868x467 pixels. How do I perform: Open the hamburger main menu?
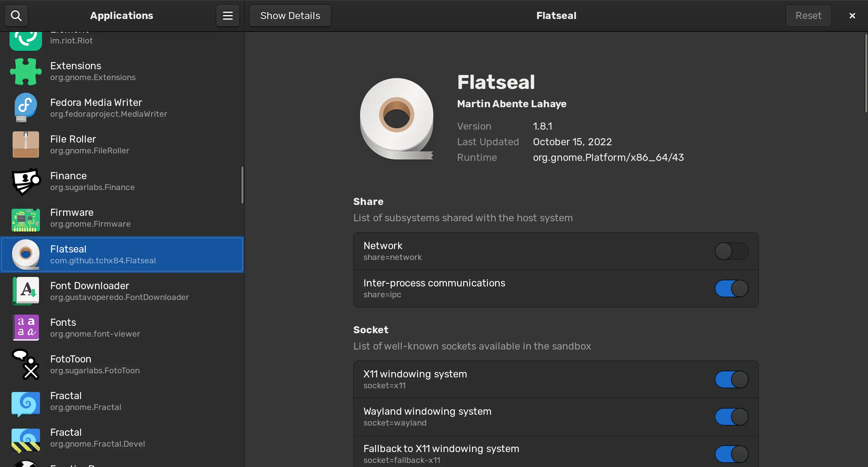click(228, 16)
